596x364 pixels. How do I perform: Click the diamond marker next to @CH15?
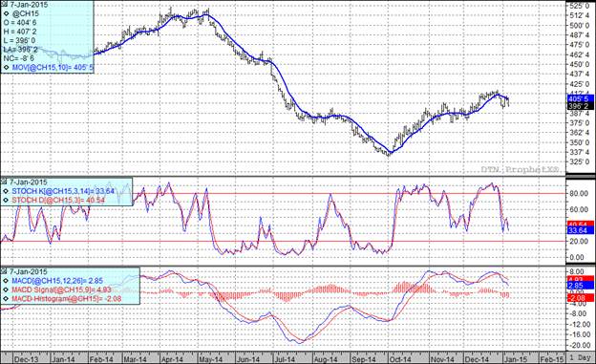coord(7,13)
